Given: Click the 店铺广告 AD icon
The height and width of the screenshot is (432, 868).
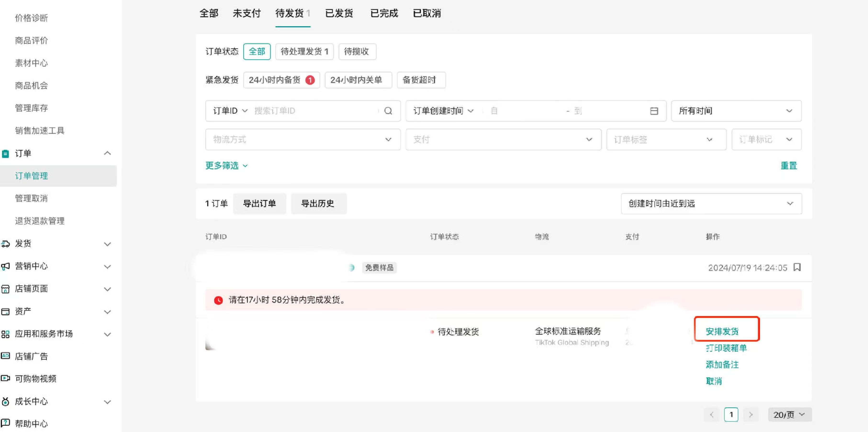Looking at the screenshot, I should (x=6, y=356).
